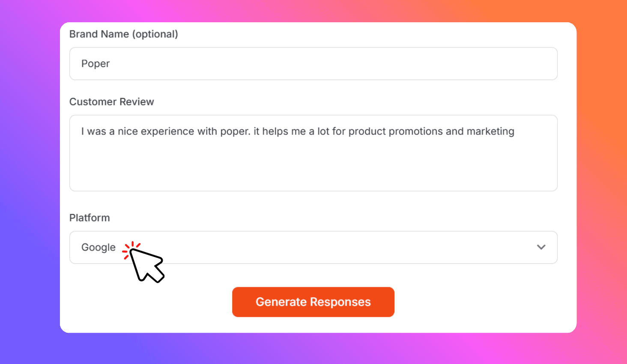Click the red click-spark marks
This screenshot has width=627, height=364.
click(x=130, y=248)
